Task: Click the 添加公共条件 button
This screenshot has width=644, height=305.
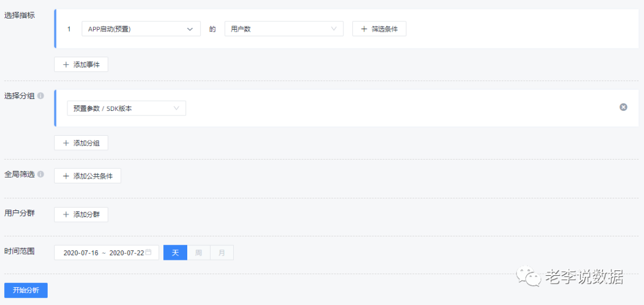Action: click(88, 176)
